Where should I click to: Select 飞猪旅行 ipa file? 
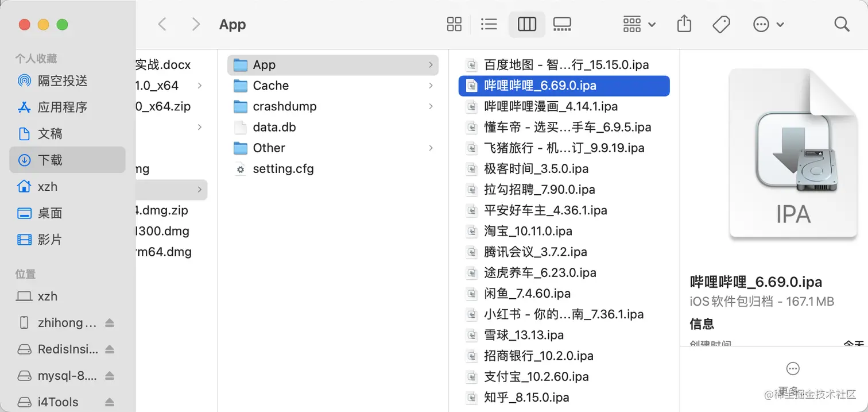(x=564, y=148)
